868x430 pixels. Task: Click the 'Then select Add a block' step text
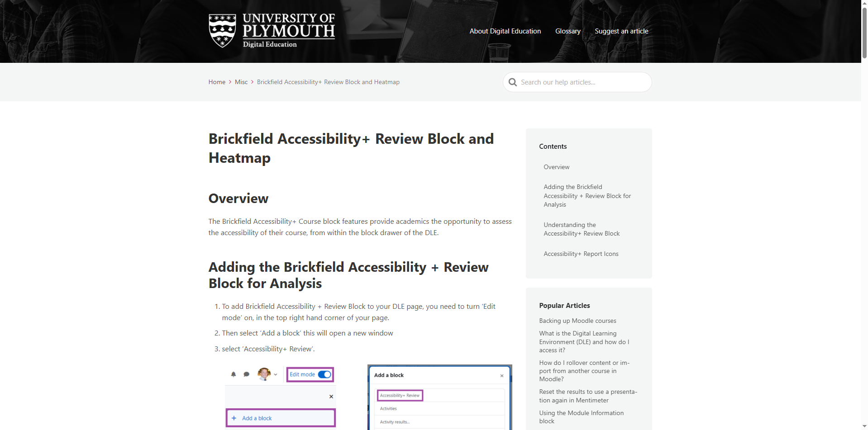click(307, 333)
